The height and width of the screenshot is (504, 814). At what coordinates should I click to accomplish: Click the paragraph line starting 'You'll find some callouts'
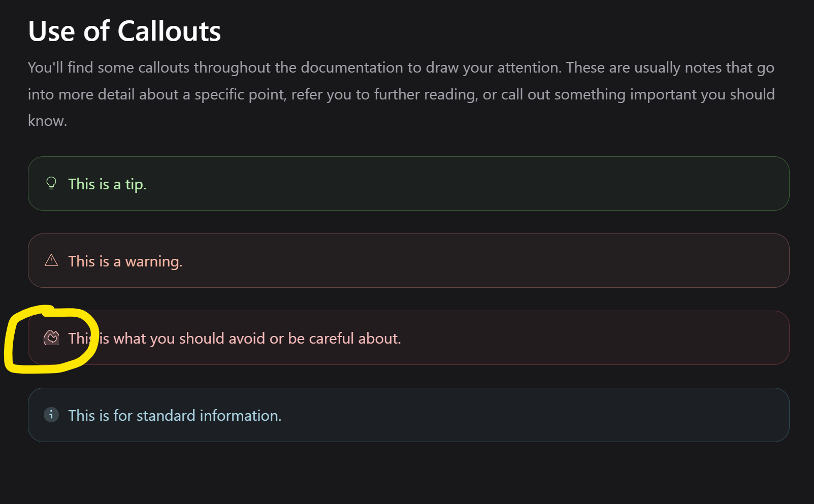(401, 68)
